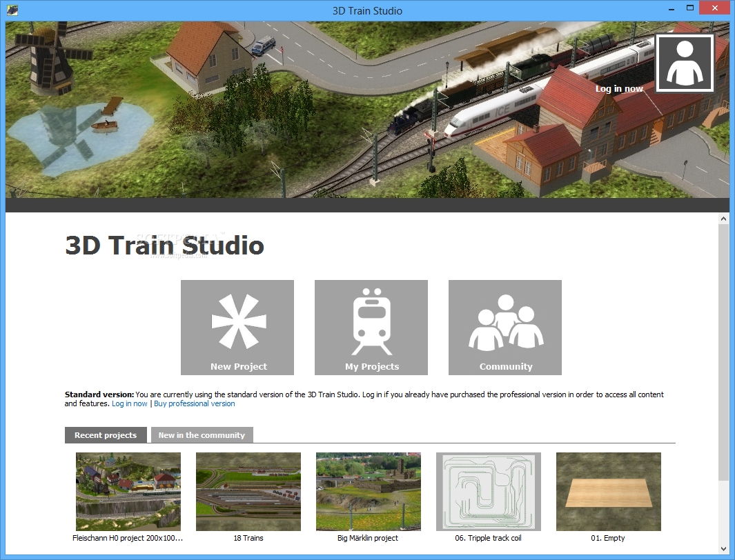
Task: Open the 18 Trains project thumbnail
Action: [x=248, y=492]
